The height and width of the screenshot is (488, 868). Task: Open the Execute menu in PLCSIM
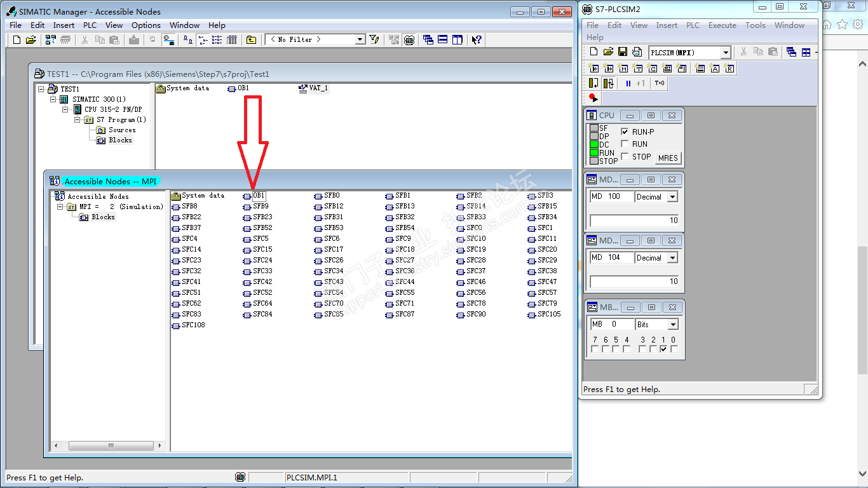tap(722, 25)
